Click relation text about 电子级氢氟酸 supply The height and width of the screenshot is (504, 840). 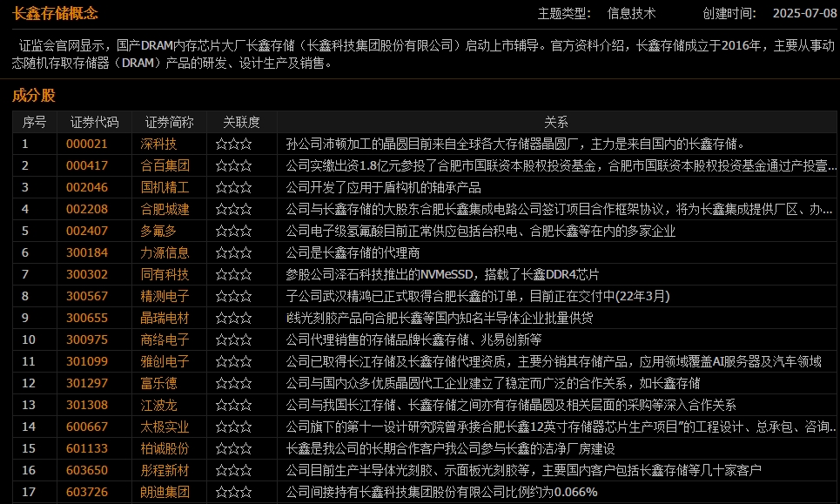pos(480,231)
